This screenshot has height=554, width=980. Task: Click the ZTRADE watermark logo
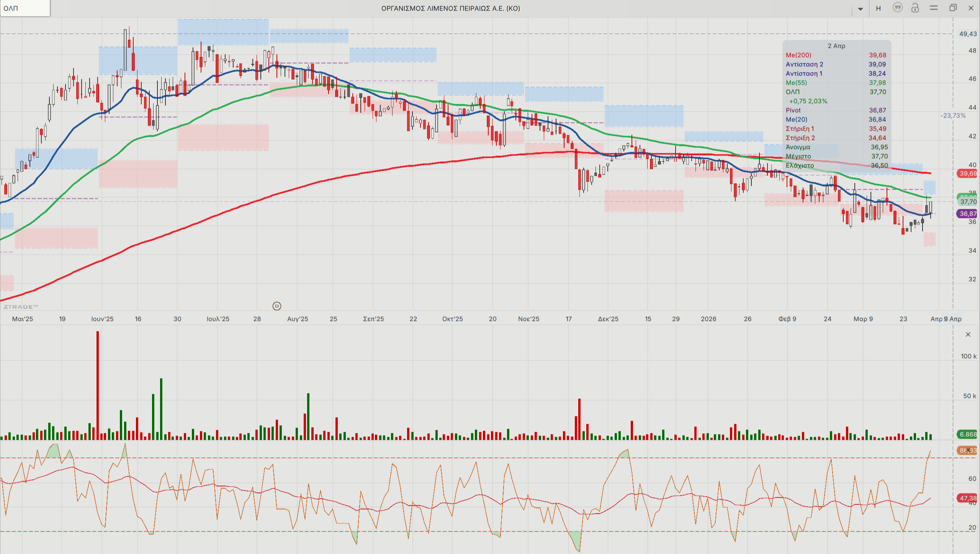21,307
